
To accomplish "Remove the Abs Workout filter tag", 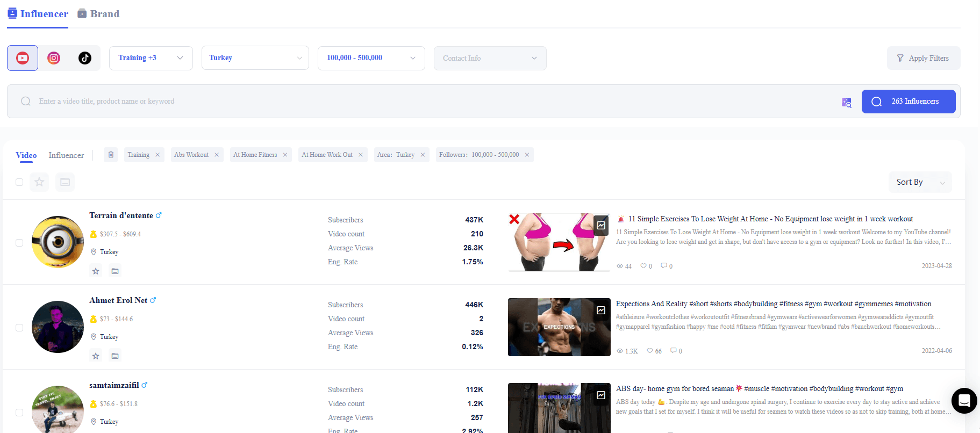I will pyautogui.click(x=217, y=155).
